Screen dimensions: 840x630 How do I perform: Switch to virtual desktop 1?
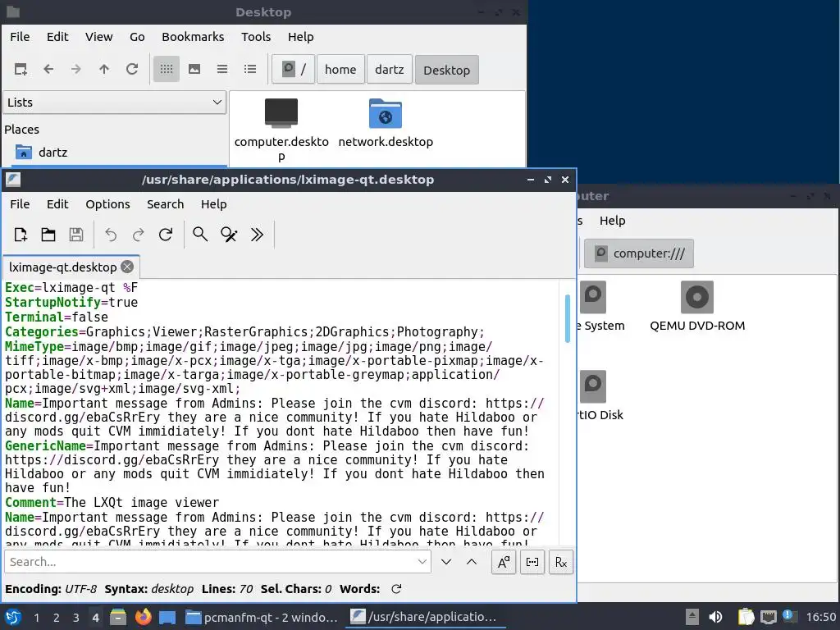tap(36, 618)
